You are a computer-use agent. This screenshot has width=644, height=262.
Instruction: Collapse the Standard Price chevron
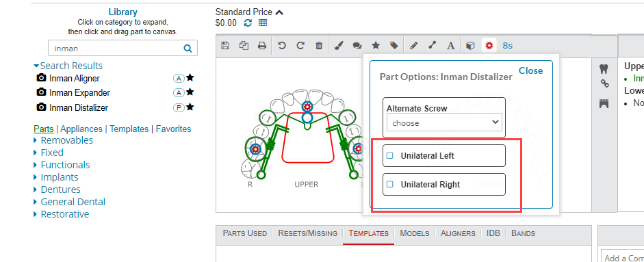[x=279, y=12]
